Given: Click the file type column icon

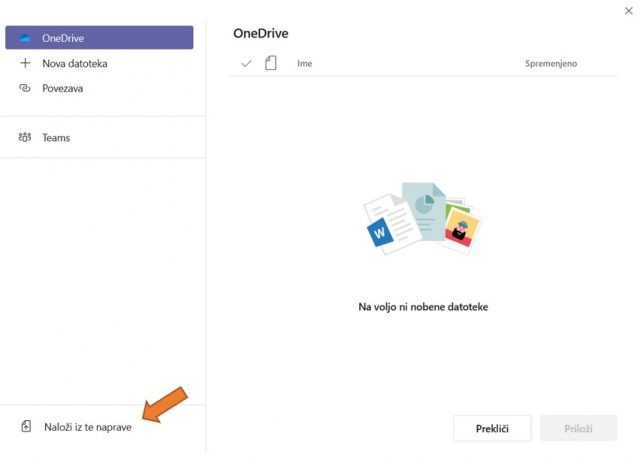Looking at the screenshot, I should [x=271, y=63].
